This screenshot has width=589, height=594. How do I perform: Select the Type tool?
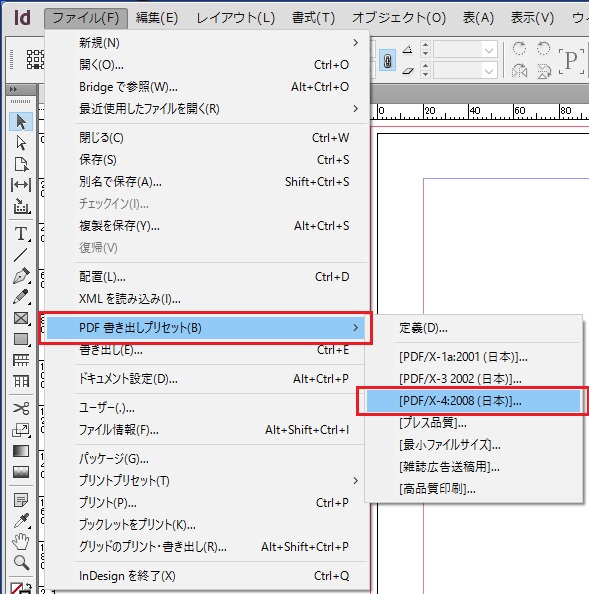pyautogui.click(x=21, y=233)
